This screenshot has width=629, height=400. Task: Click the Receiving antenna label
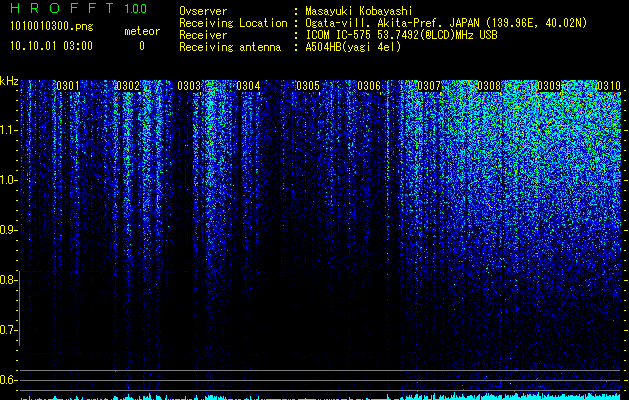pos(230,47)
